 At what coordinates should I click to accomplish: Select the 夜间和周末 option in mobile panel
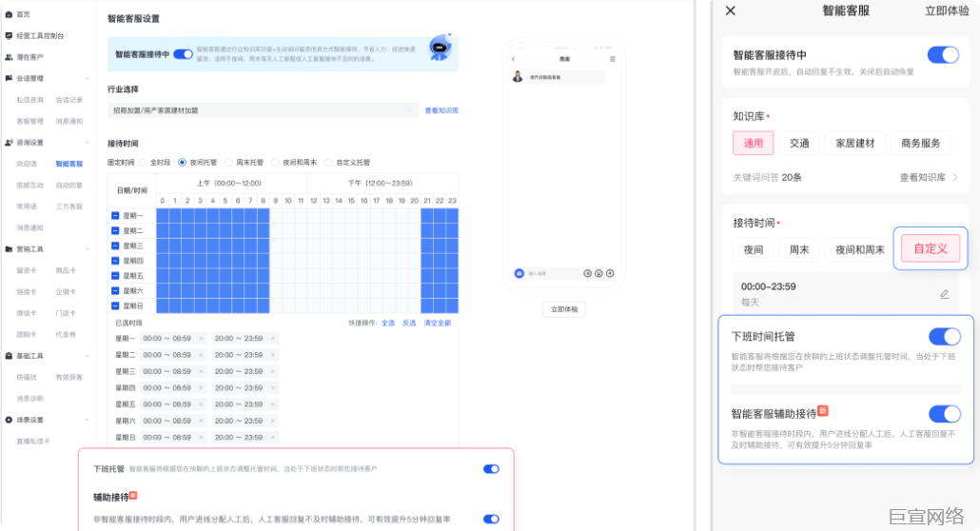pyautogui.click(x=860, y=250)
